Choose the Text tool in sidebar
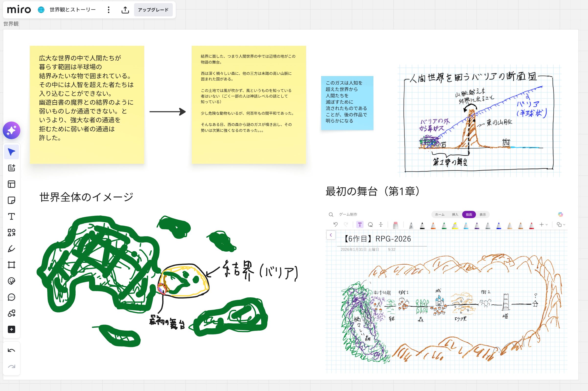Viewport: 588px width, 391px height. (x=12, y=216)
